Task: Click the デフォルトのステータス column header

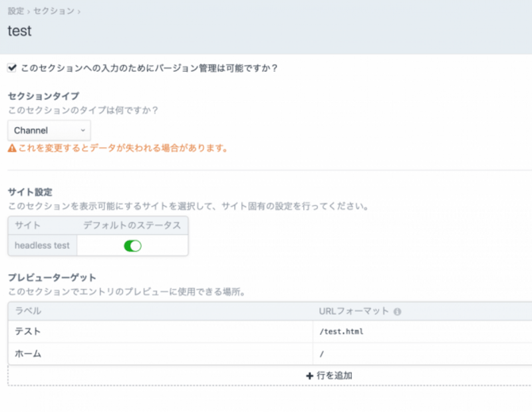Action: click(x=132, y=226)
